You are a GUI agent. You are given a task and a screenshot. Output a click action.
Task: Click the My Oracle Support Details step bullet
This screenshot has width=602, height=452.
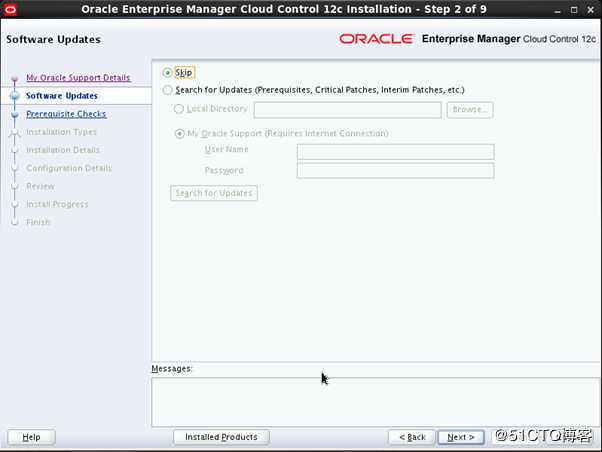tap(15, 78)
